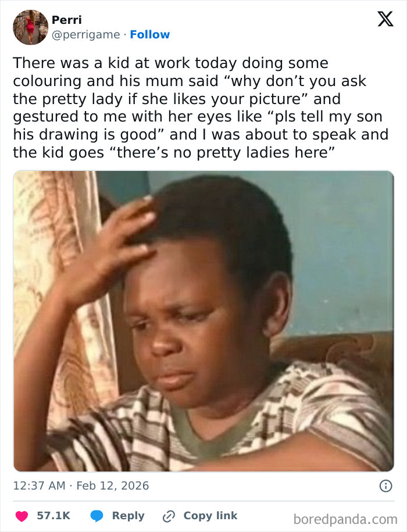Viewport: 407px width, 532px height.
Task: Click the Feb 12, 2026 date
Action: pyautogui.click(x=113, y=485)
